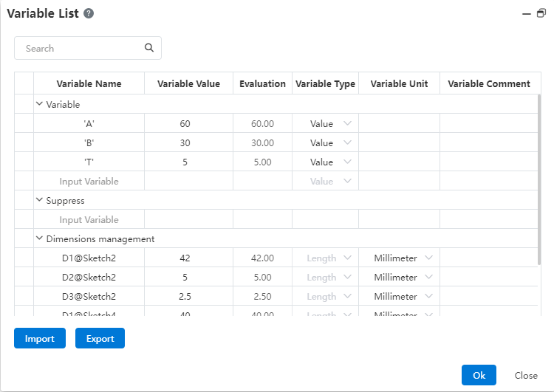Screen dimensions: 554x392
Task: Click the help question mark icon
Action: [89, 13]
